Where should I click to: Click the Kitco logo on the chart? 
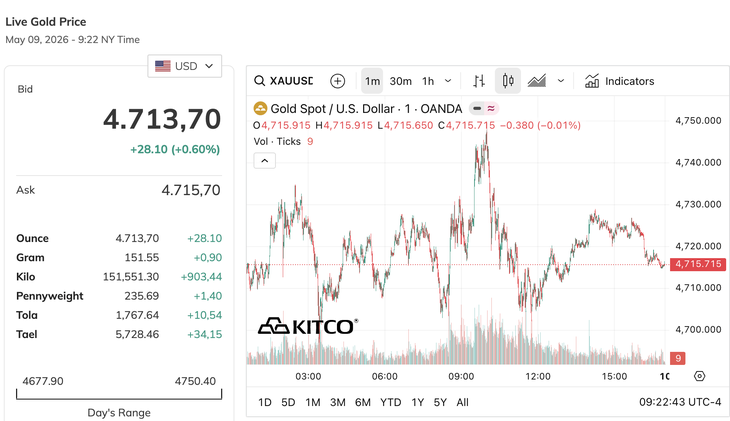tap(308, 326)
